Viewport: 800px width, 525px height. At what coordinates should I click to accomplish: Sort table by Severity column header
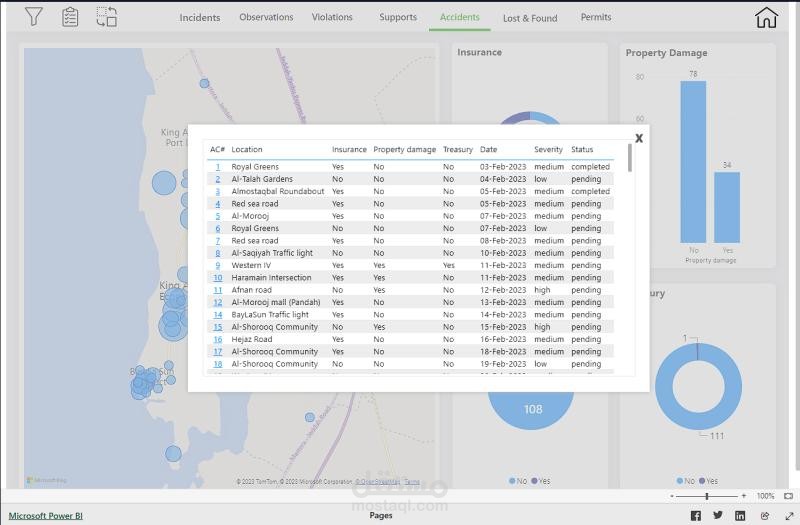548,149
